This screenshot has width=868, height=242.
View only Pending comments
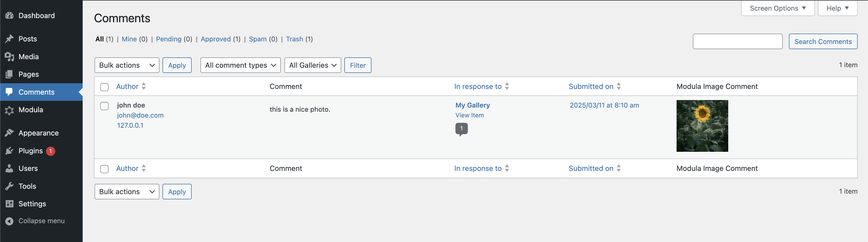pyautogui.click(x=168, y=39)
